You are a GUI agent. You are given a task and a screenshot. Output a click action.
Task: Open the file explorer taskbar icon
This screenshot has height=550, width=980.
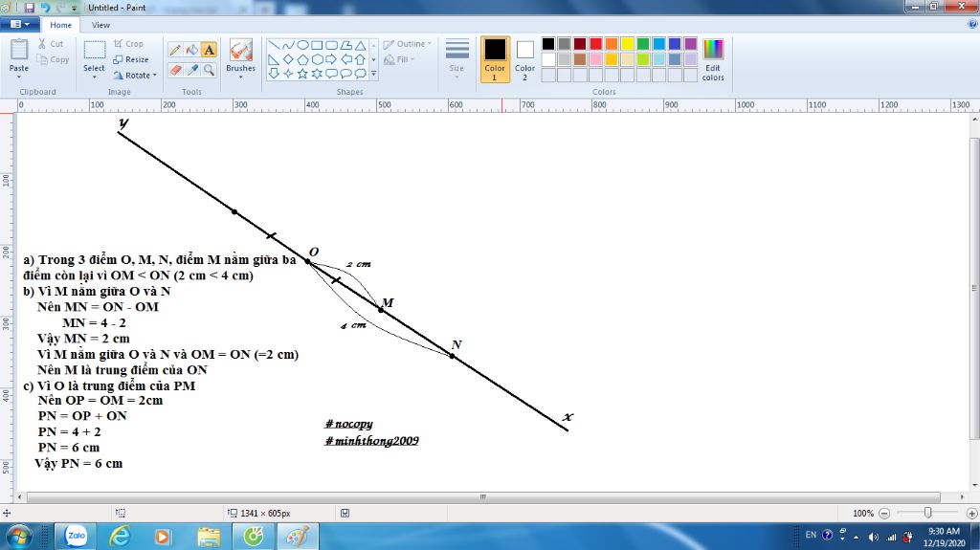point(209,537)
